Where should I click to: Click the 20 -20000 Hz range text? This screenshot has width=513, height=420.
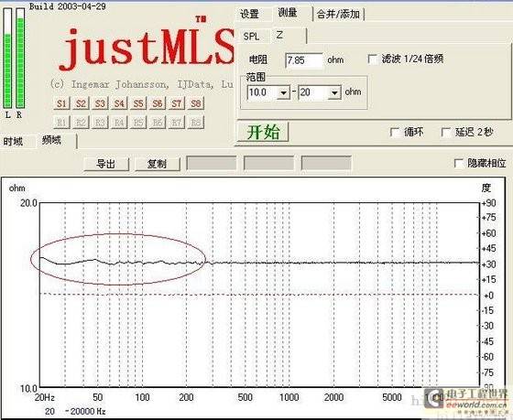point(75,412)
